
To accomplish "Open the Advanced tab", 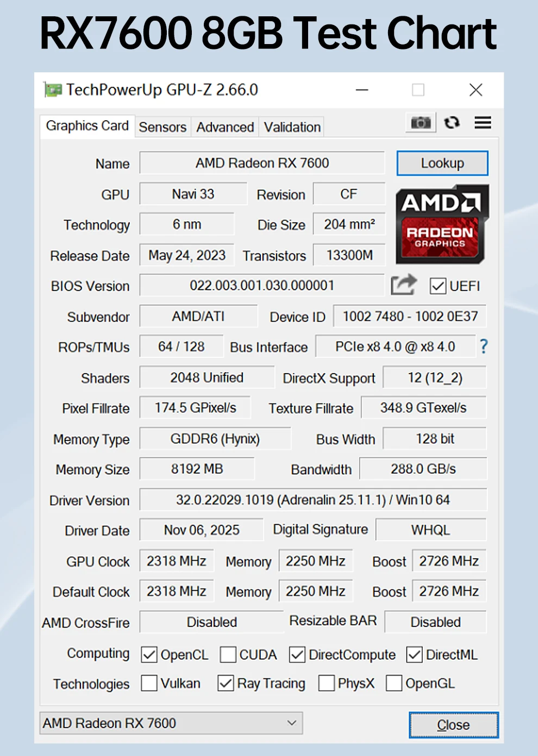I will 225,127.
